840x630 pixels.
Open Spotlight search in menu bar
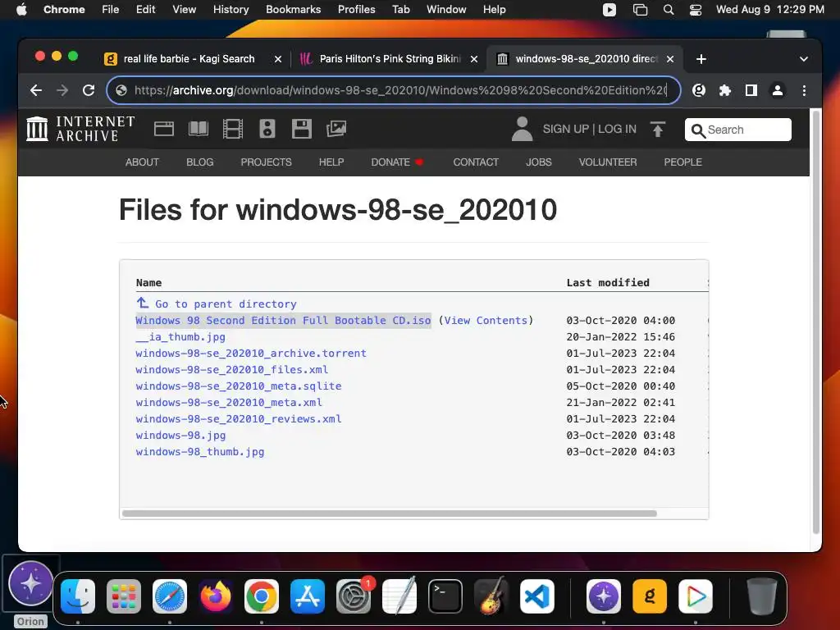pyautogui.click(x=668, y=10)
